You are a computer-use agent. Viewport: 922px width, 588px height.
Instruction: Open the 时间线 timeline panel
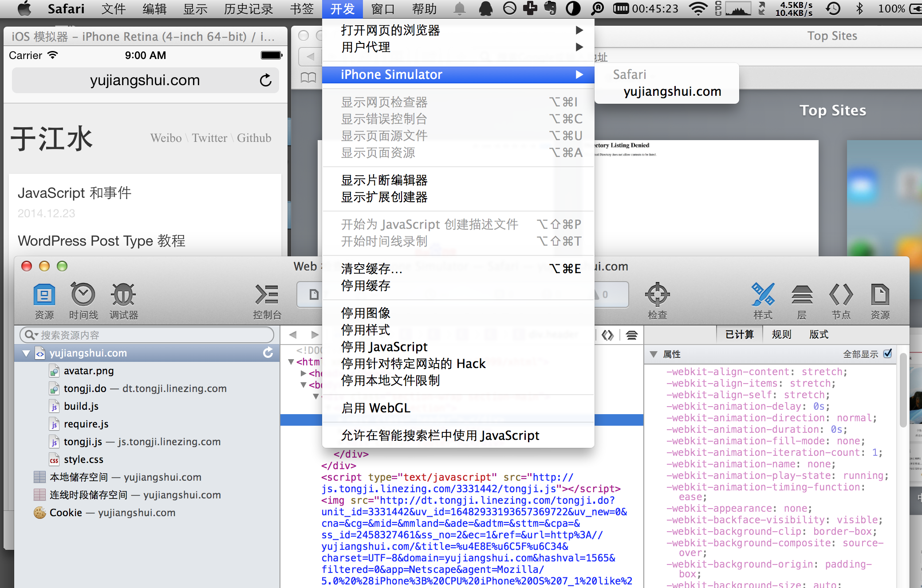[x=83, y=302]
